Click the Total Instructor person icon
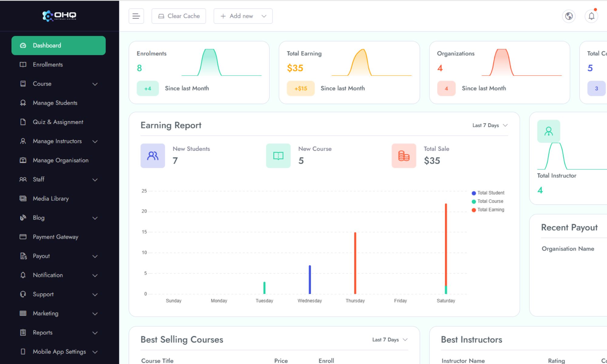The width and height of the screenshot is (607, 364). coord(549,131)
